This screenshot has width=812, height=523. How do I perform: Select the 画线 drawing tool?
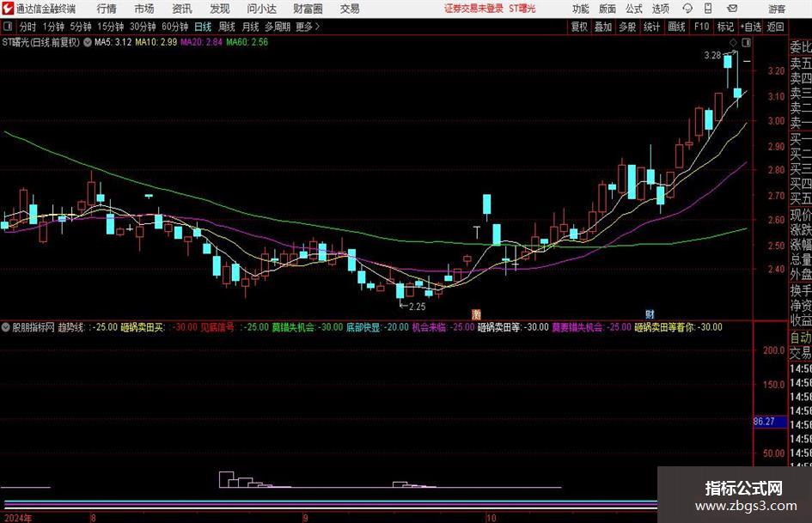(x=677, y=27)
